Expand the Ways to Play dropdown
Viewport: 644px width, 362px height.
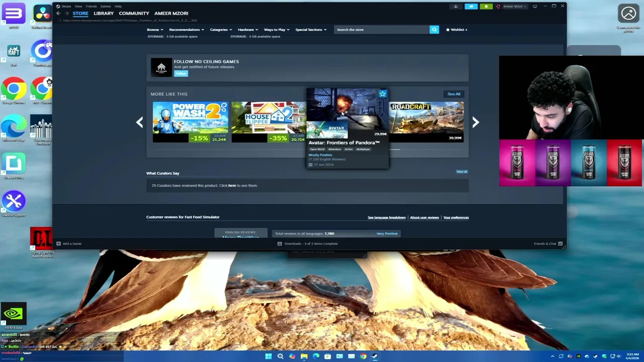(277, 30)
